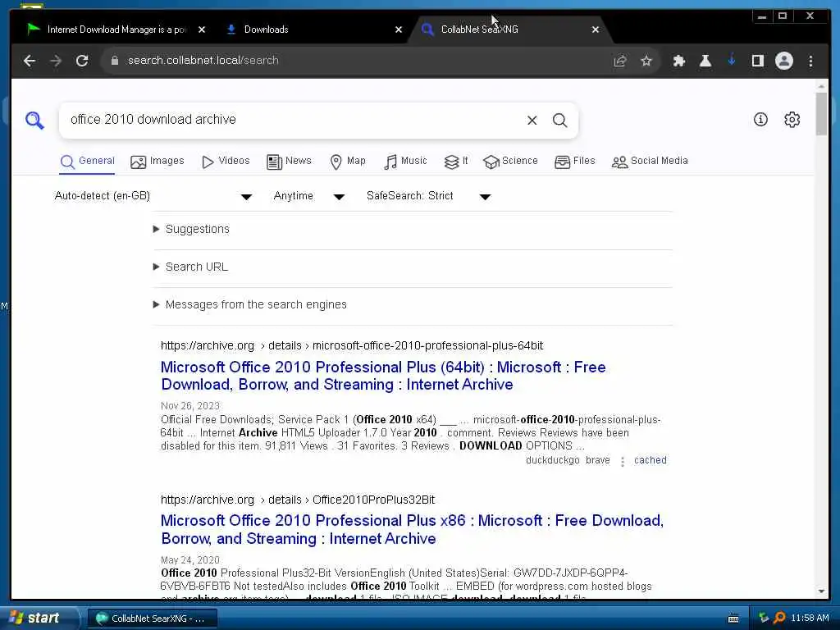This screenshot has width=840, height=630.
Task: Open the SafeSearch Strict dropdown
Action: (428, 196)
